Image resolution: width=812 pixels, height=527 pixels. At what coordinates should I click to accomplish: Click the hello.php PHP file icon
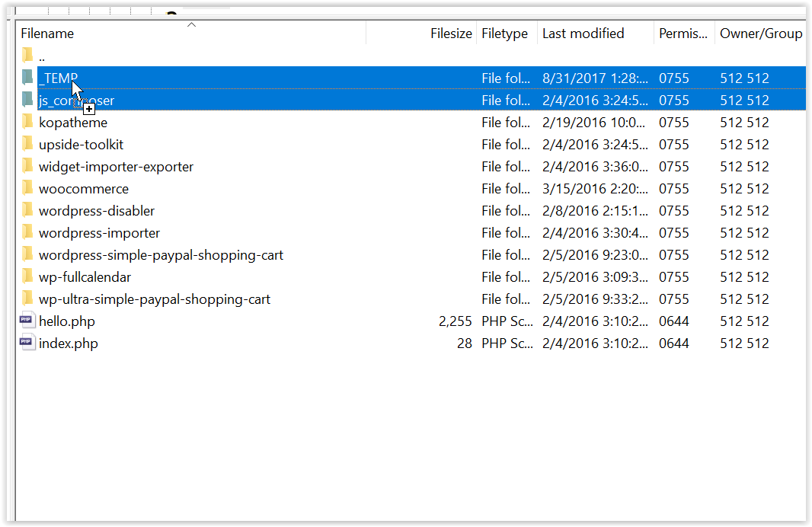pyautogui.click(x=27, y=321)
